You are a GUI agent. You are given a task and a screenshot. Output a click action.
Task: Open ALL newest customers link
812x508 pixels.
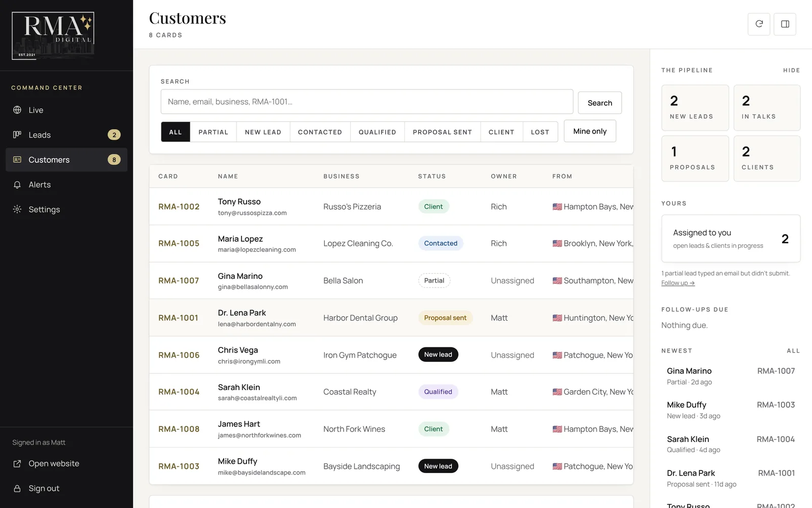pyautogui.click(x=793, y=351)
